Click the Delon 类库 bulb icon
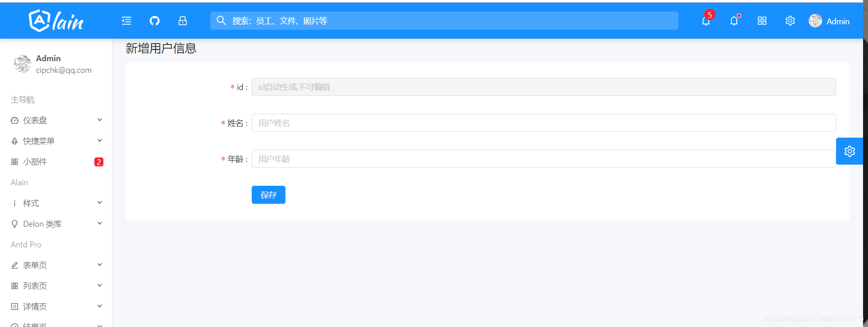 coord(15,224)
